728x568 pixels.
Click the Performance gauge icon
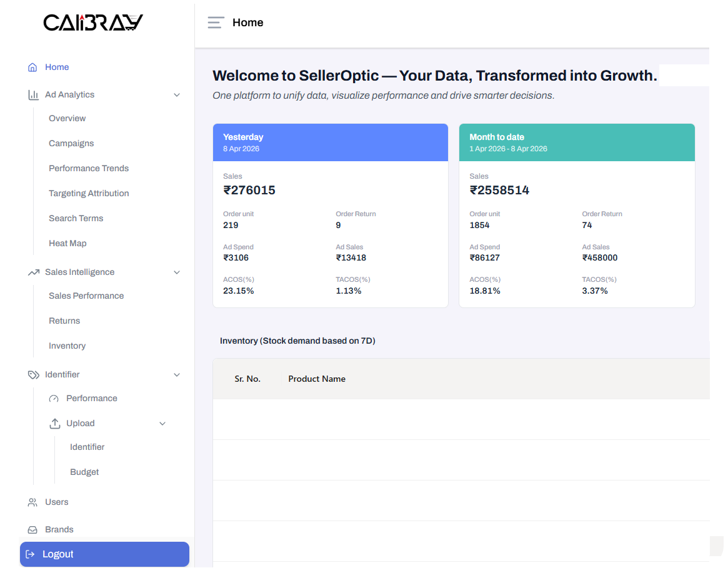pos(54,399)
